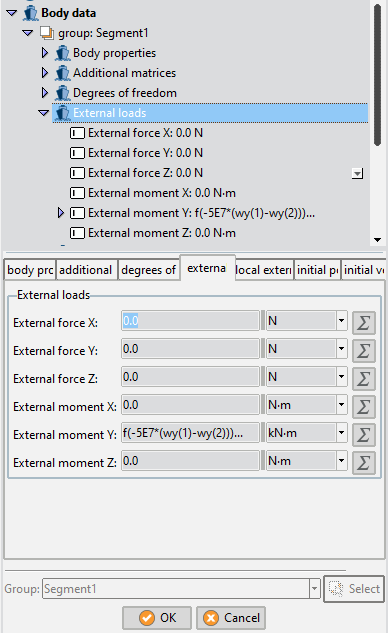Switch to the degrees of freedom tab

coord(149,270)
